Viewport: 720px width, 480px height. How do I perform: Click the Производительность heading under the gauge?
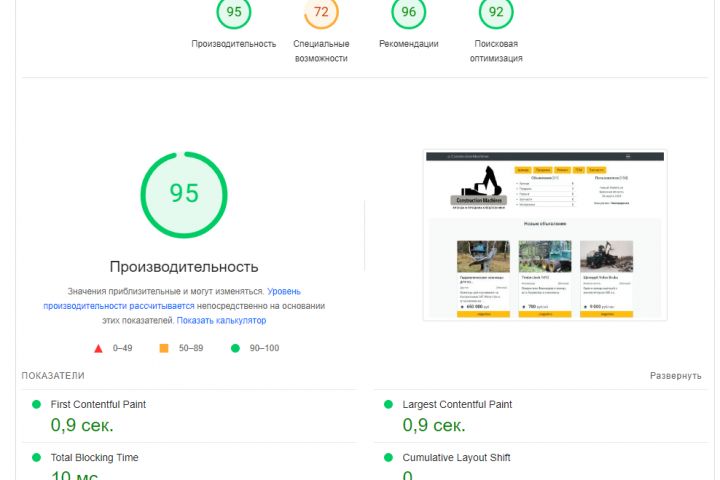click(x=184, y=267)
